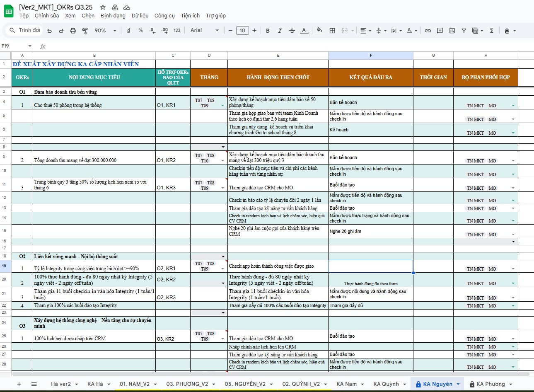
Task: Click the undo arrow icon
Action: 49,31
